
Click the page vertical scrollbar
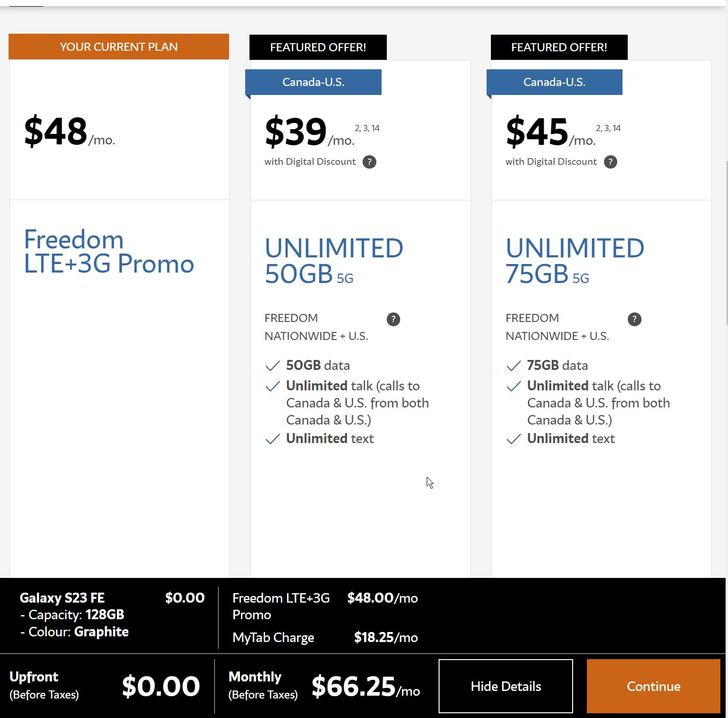click(726, 242)
